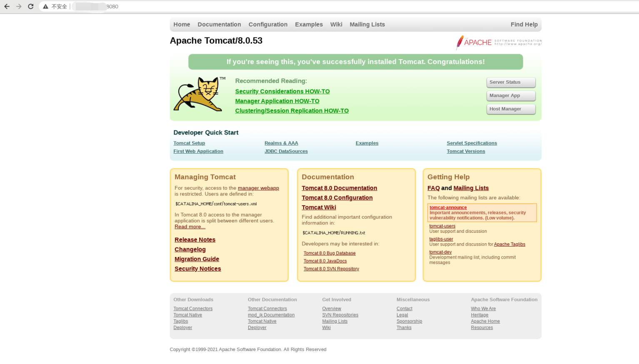Click the Host Manager button
The height and width of the screenshot is (364, 639).
[x=511, y=109]
